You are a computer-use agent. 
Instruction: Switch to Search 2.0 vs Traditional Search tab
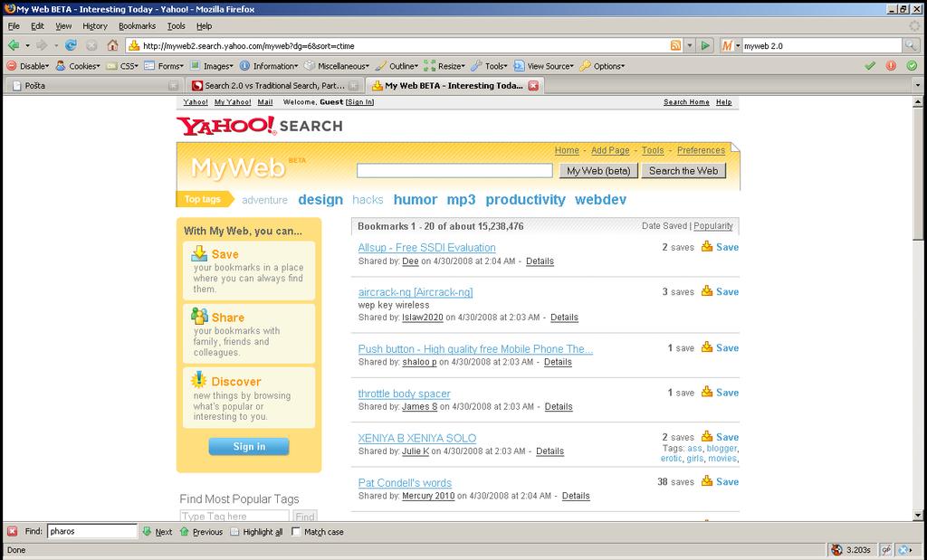[x=275, y=86]
